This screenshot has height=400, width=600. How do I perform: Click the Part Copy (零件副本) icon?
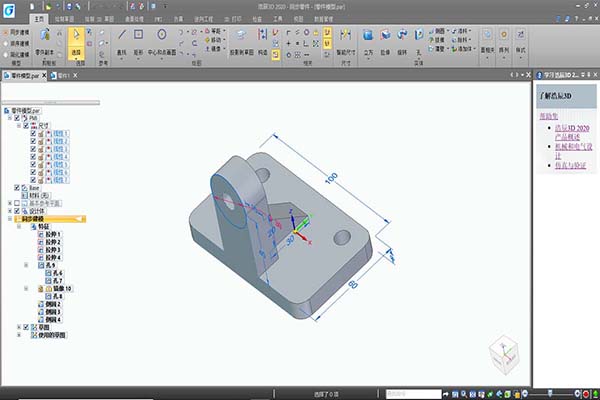(x=45, y=35)
